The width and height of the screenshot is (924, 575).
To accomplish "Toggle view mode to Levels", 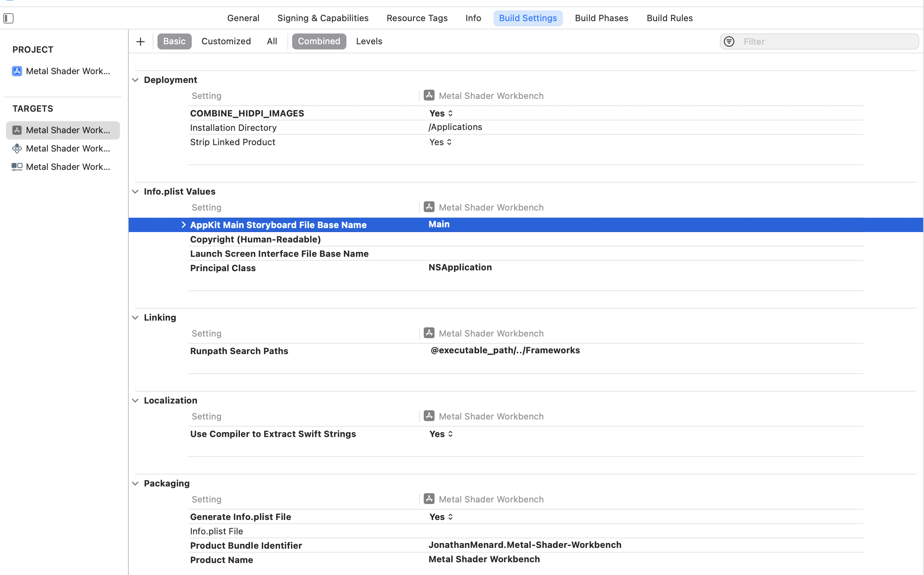I will click(369, 41).
